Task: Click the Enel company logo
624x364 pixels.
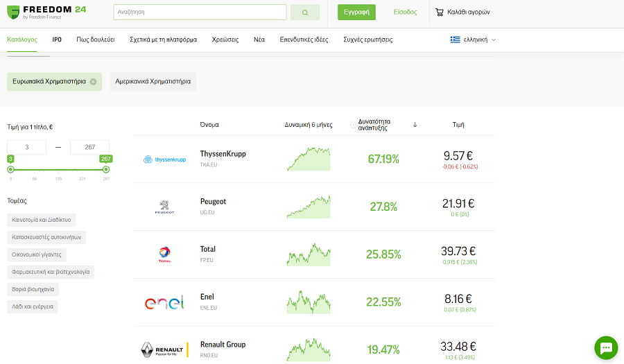Action: coord(164,302)
